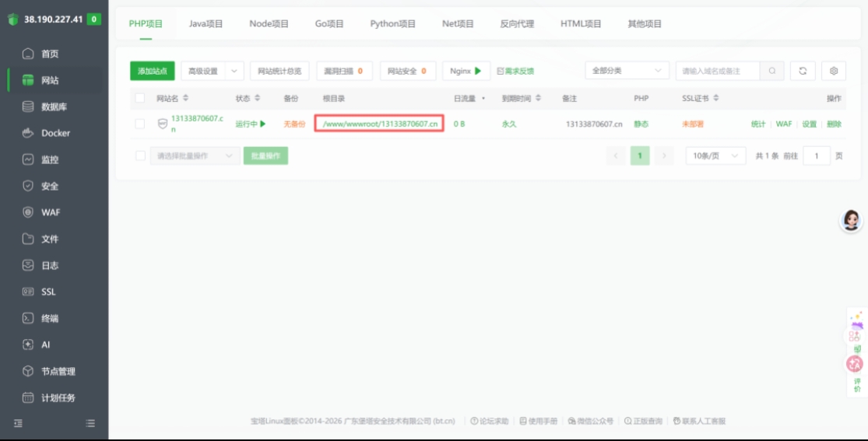Open the 10条/页 page size dropdown
The image size is (868, 441).
click(715, 156)
